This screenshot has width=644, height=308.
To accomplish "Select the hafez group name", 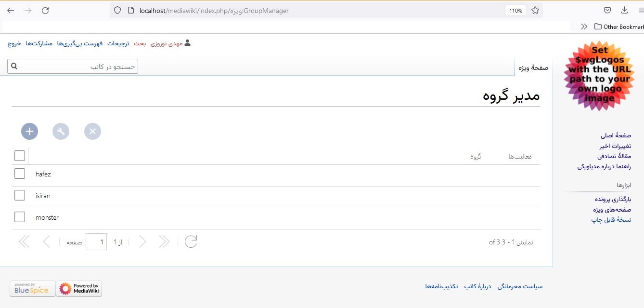I will tap(43, 174).
